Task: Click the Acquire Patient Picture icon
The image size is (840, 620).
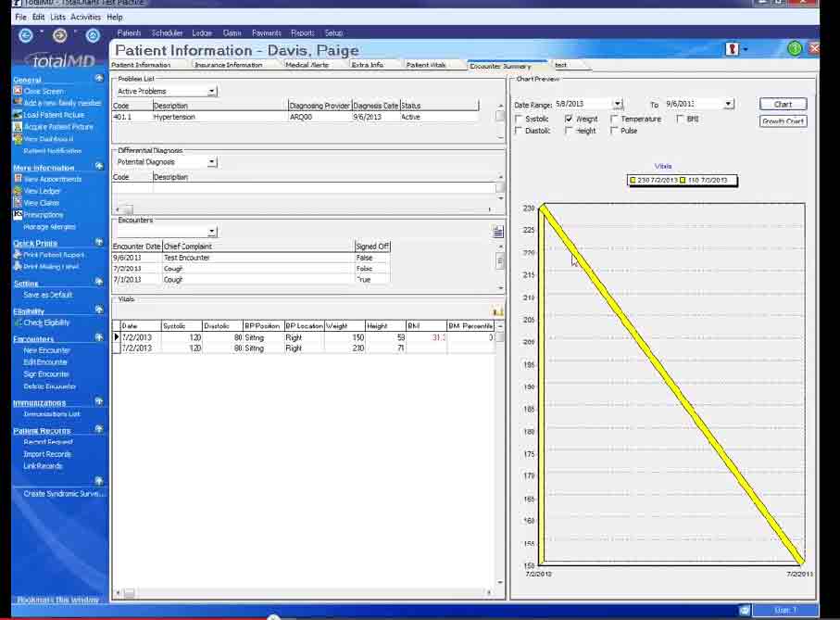Action: [18, 126]
